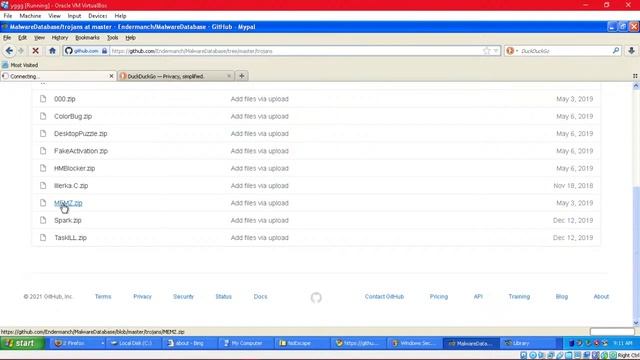Open DesktopPuzzle.zip file
Viewport: 640px width, 360px height.
click(x=80, y=133)
